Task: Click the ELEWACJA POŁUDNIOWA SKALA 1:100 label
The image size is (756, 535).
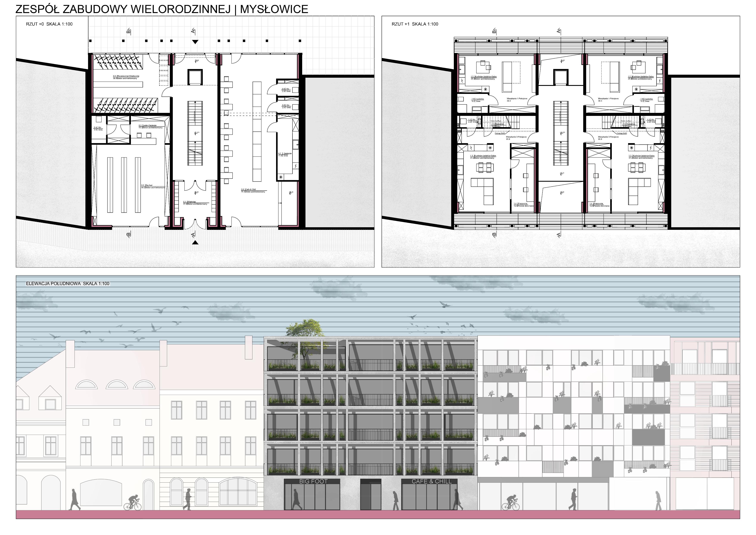Action: (x=68, y=283)
